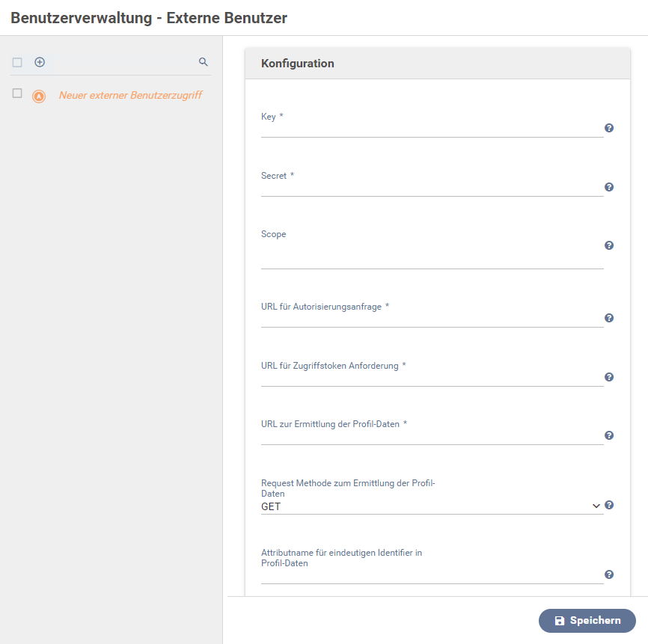Open help for URL zur Ermittlung der Profil-Daten
The height and width of the screenshot is (644, 648).
[x=609, y=435]
